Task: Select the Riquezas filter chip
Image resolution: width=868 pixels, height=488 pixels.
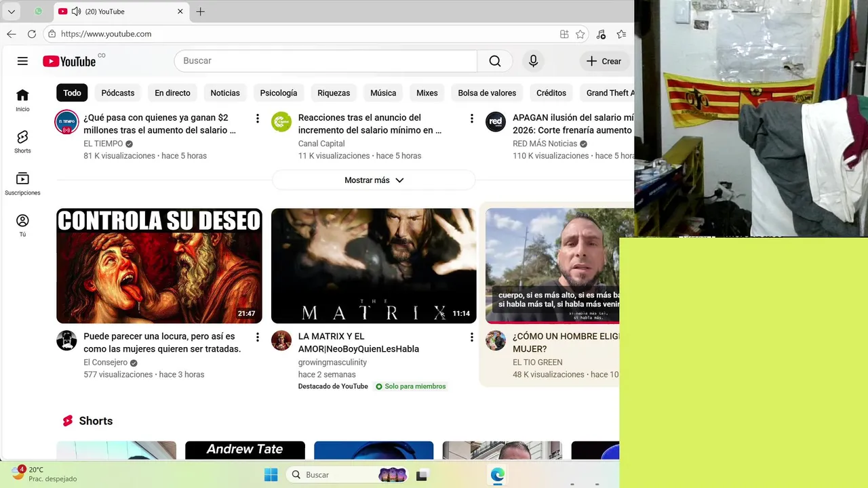Action: pos(334,93)
